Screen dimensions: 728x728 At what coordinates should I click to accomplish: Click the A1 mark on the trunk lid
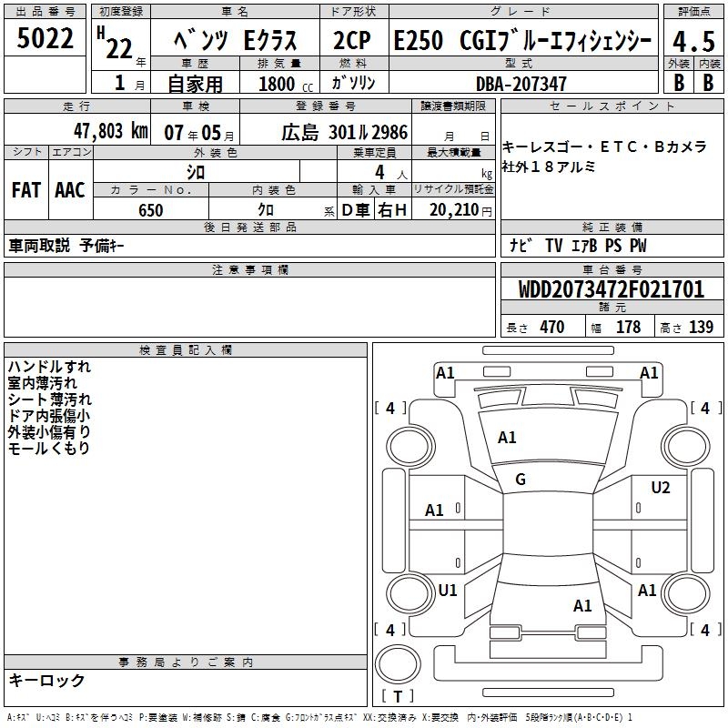tap(582, 605)
